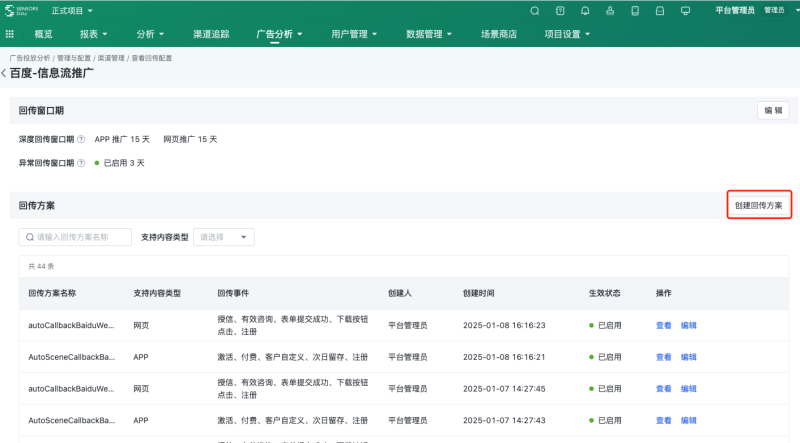Click 查看 for the 14:27:43 row
Image resolution: width=800 pixels, height=443 pixels.
[x=663, y=421]
